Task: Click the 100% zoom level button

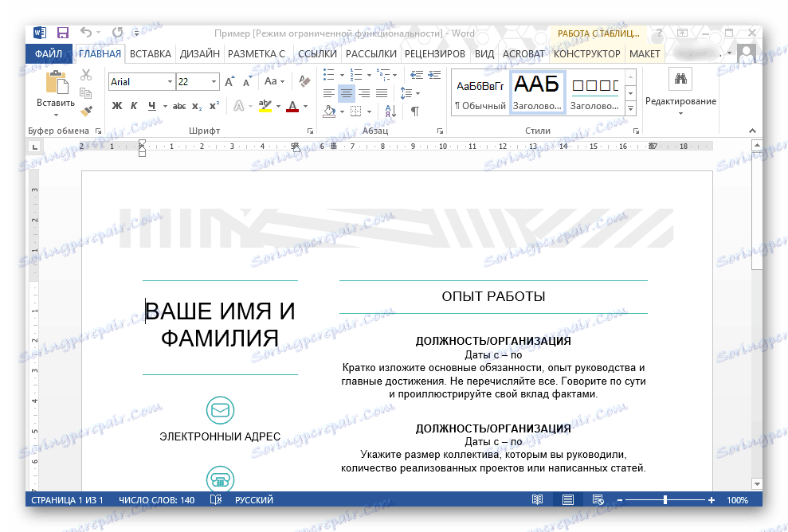Action: pyautogui.click(x=737, y=500)
